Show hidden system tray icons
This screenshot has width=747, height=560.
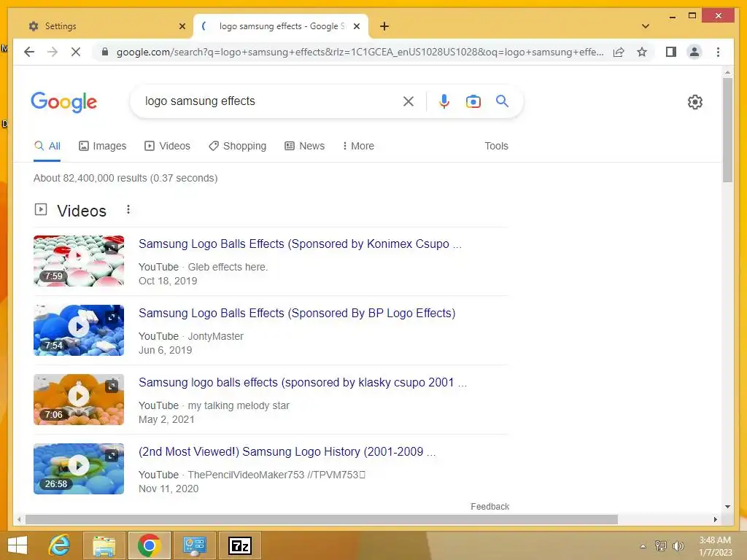click(x=643, y=546)
